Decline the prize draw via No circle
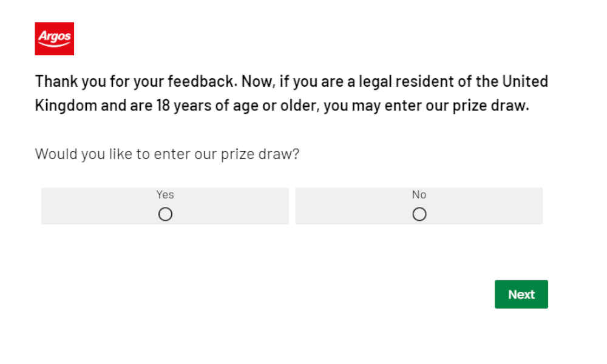The width and height of the screenshot is (607, 364). 419,214
